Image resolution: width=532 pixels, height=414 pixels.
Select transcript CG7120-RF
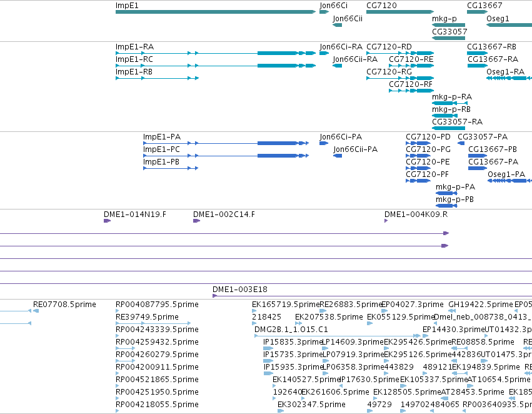click(411, 84)
